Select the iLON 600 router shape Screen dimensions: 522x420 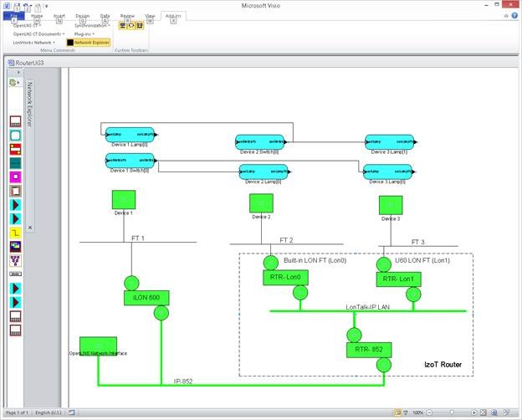[146, 298]
